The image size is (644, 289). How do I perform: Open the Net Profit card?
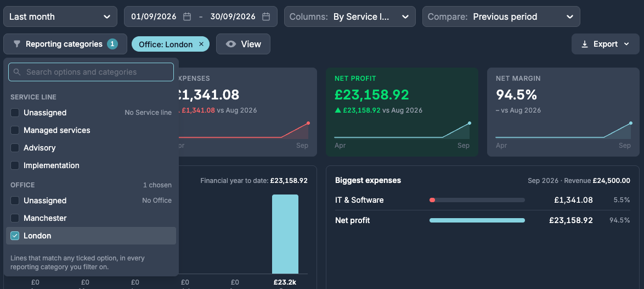click(402, 112)
